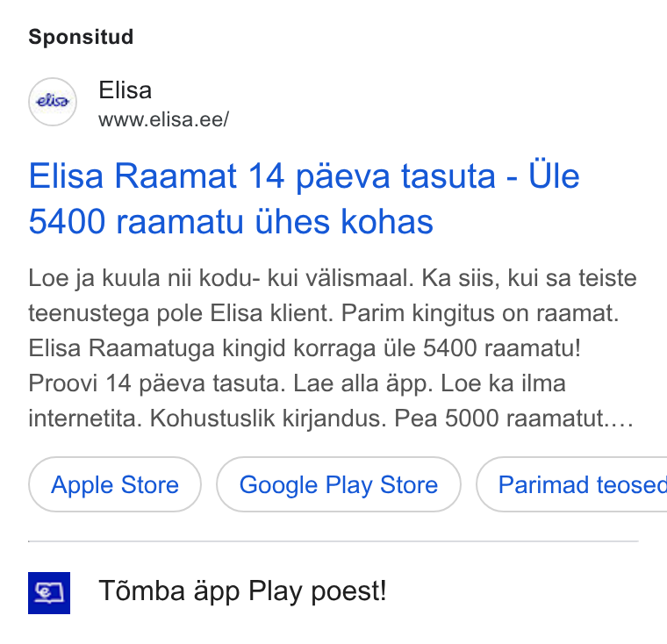The width and height of the screenshot is (667, 644).
Task: Click the 'Pea 5000 raamatut' truncated text
Action: [x=514, y=419]
